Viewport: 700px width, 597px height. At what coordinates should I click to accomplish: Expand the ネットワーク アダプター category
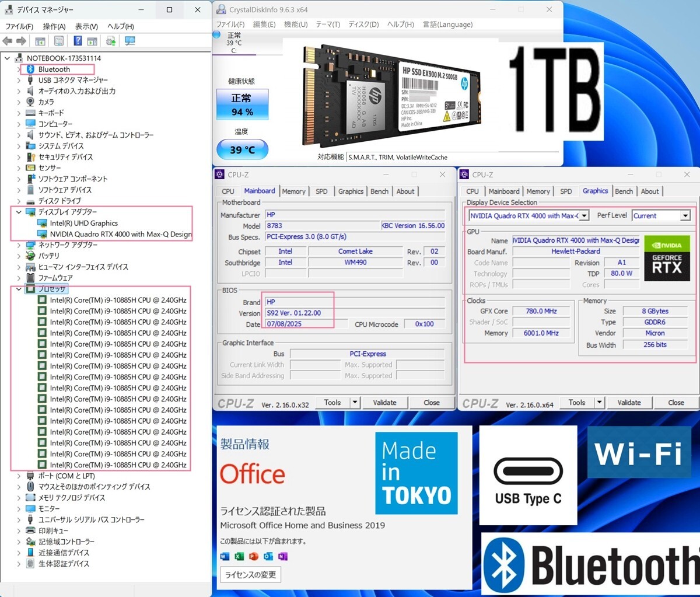(x=19, y=245)
